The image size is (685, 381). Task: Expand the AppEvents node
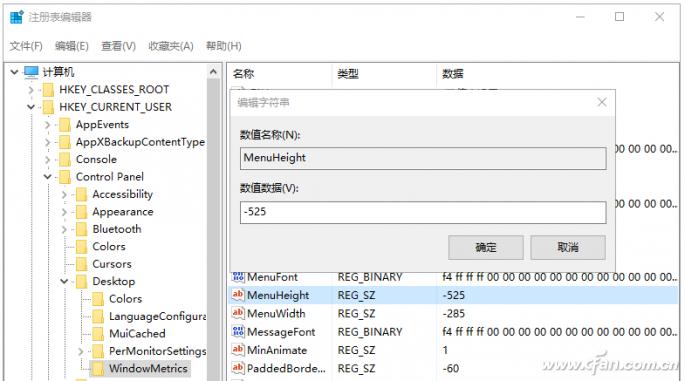(48, 125)
